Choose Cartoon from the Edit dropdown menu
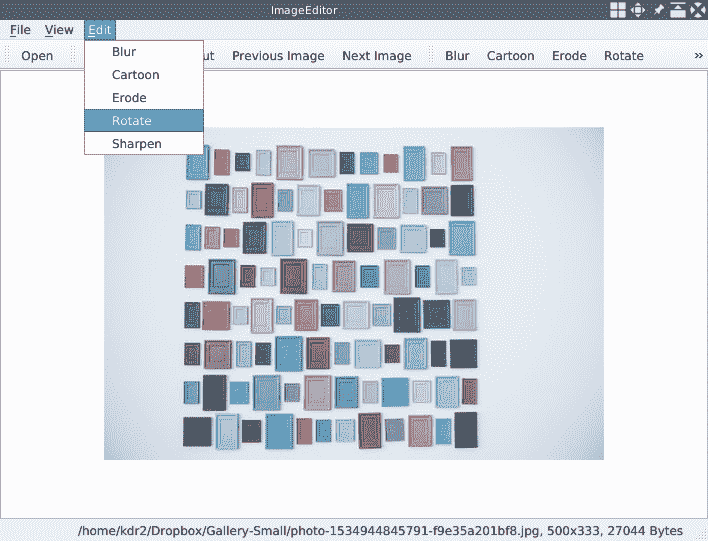Screen dimensions: 708x541 point(135,75)
